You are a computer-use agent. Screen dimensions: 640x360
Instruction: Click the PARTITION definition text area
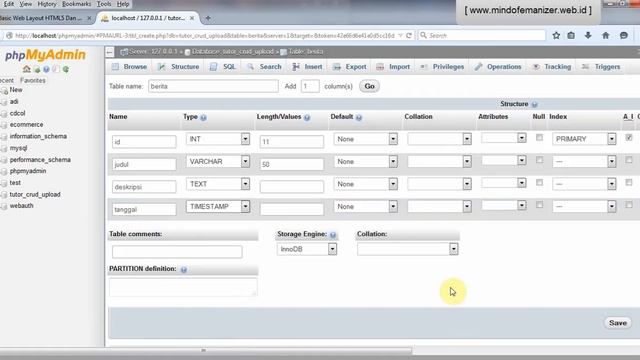183,287
